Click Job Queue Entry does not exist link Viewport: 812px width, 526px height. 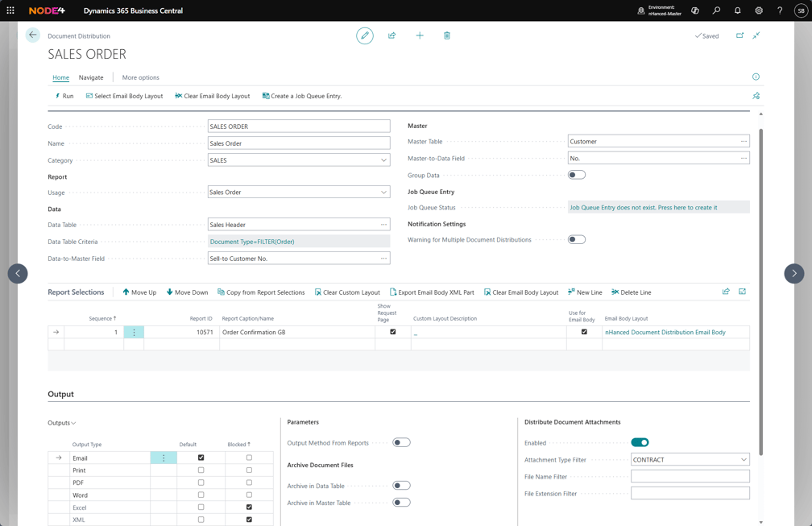click(x=644, y=208)
